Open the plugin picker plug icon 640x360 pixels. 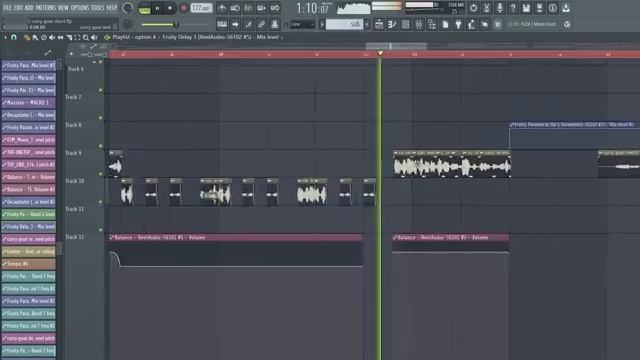[x=458, y=24]
